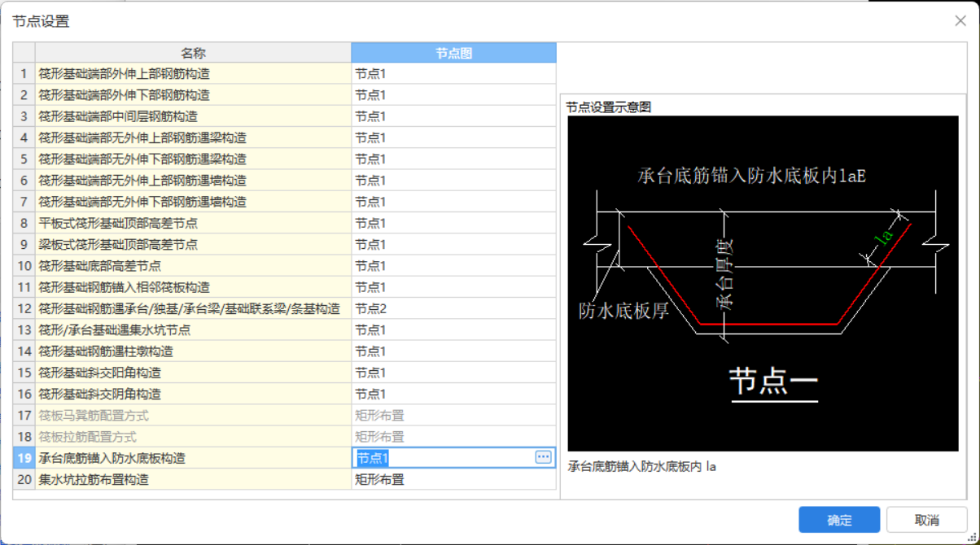Click row number 19 header cell
The width and height of the screenshot is (980, 545).
click(24, 458)
